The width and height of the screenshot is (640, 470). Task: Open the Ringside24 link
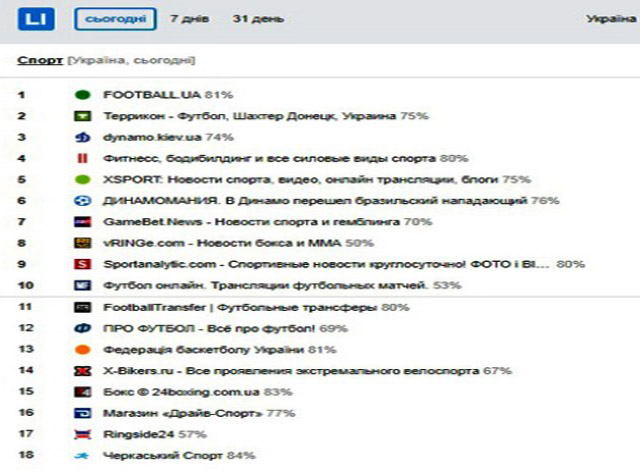139,434
